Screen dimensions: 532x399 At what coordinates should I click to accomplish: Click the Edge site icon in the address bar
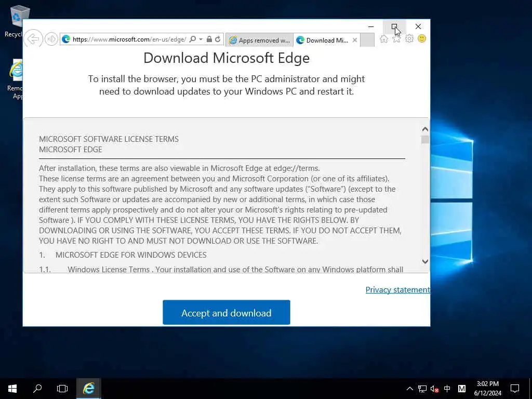[66, 39]
